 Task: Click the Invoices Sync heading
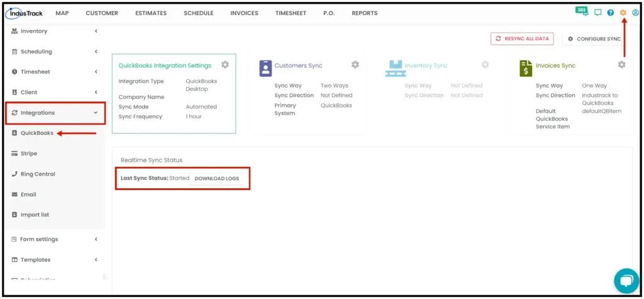pyautogui.click(x=556, y=65)
